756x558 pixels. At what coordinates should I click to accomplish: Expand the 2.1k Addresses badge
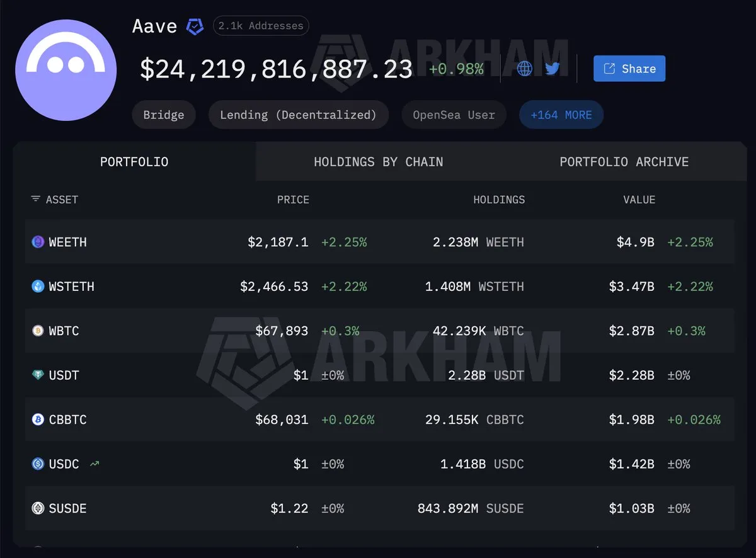tap(261, 26)
